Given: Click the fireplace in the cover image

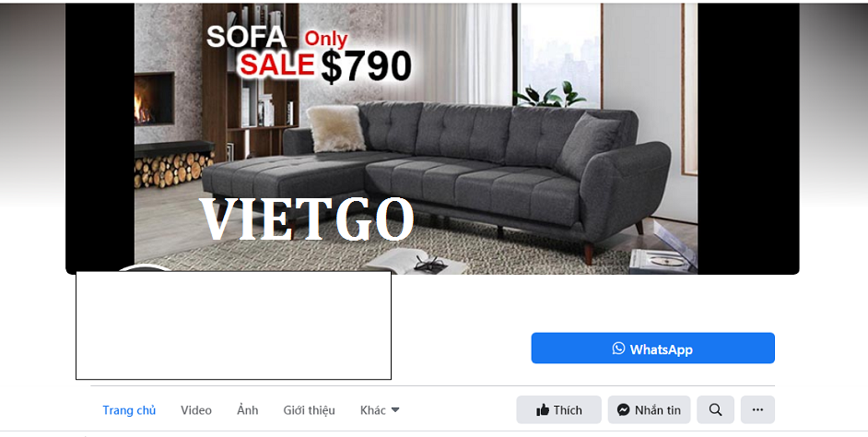Looking at the screenshot, I should point(154,99).
